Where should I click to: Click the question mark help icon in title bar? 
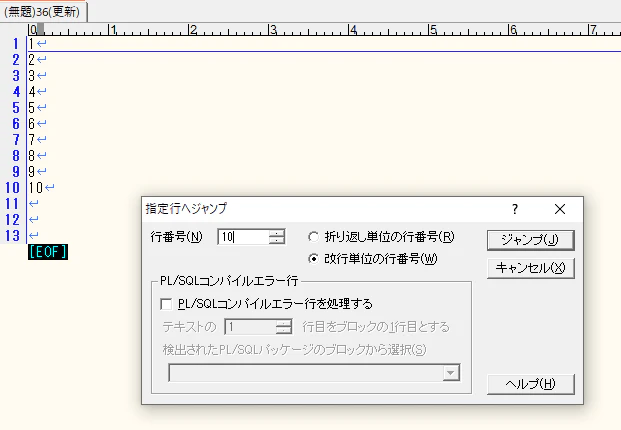coord(514,209)
